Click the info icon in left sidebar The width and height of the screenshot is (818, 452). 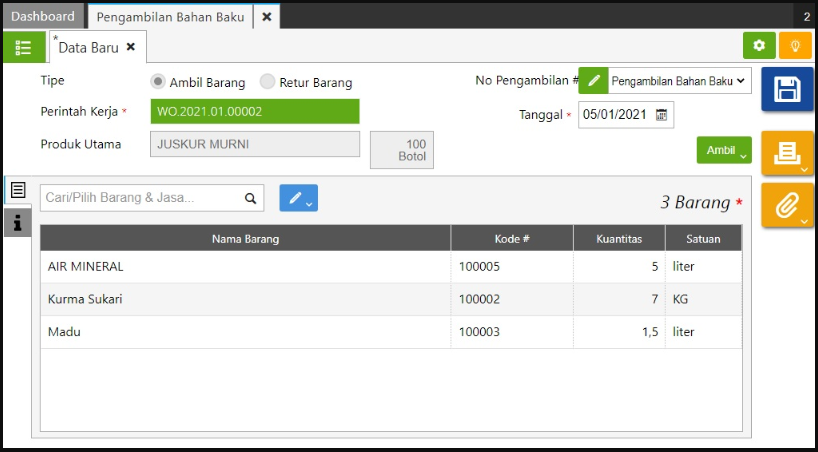(x=18, y=222)
